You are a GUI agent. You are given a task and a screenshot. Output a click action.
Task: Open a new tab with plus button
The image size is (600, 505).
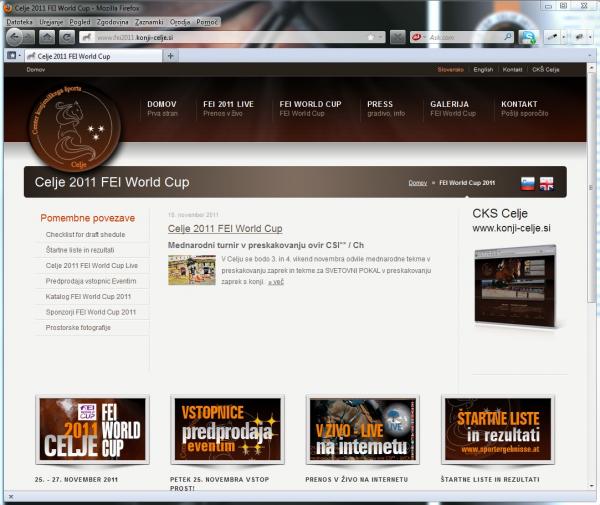(171, 55)
